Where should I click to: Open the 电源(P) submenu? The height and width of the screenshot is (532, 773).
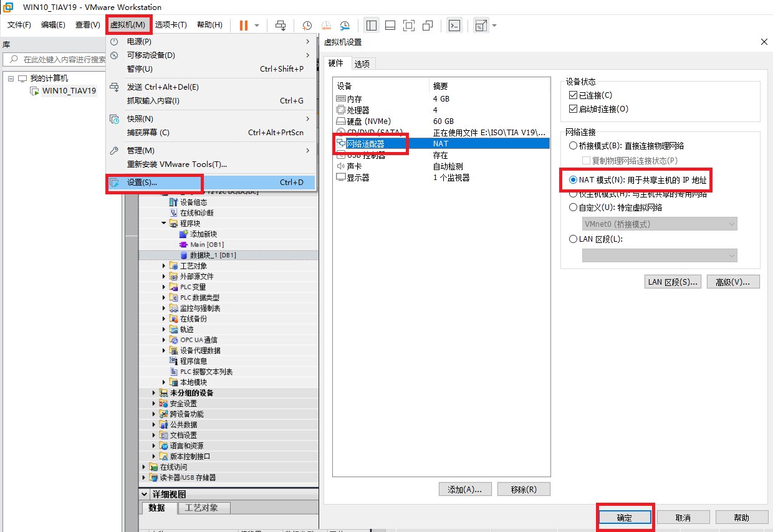[211, 41]
